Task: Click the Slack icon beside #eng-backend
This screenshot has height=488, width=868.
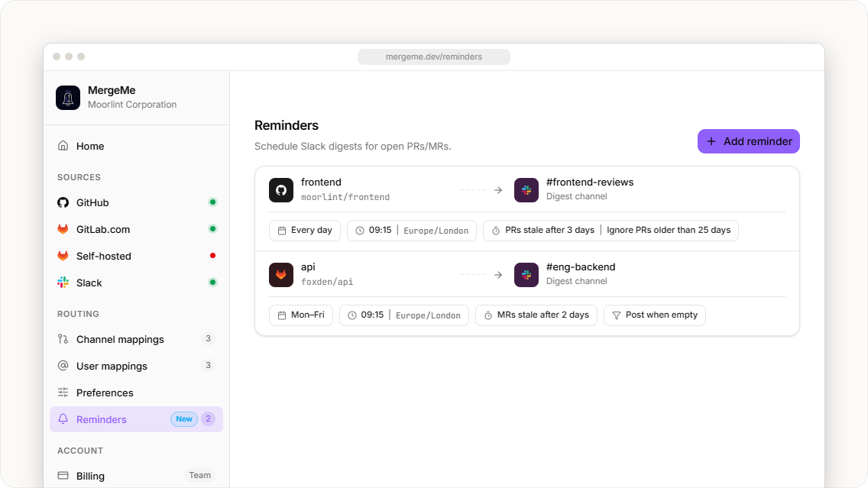Action: point(526,274)
